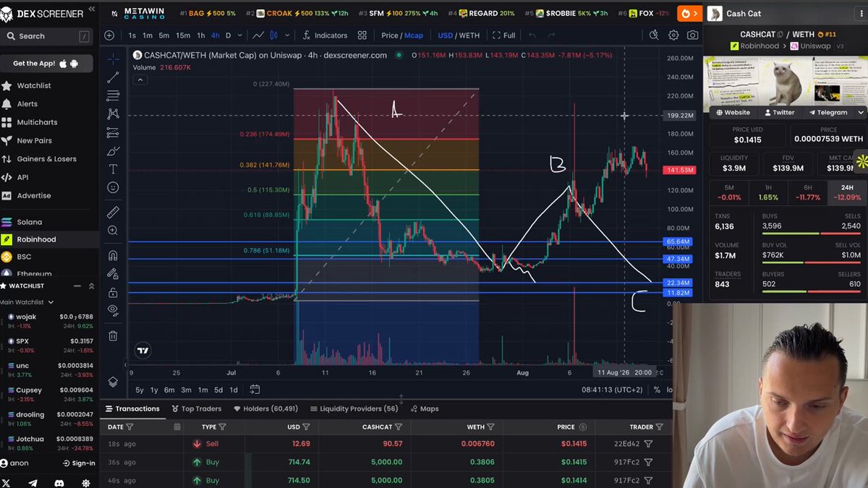Screen dimensions: 868x488
Task: Select the Text annotation tool
Action: (x=113, y=169)
